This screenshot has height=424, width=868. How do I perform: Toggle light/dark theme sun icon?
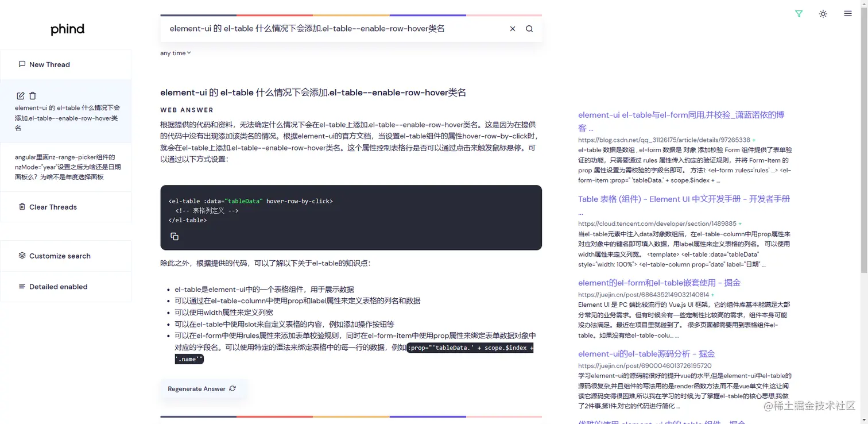pos(823,14)
